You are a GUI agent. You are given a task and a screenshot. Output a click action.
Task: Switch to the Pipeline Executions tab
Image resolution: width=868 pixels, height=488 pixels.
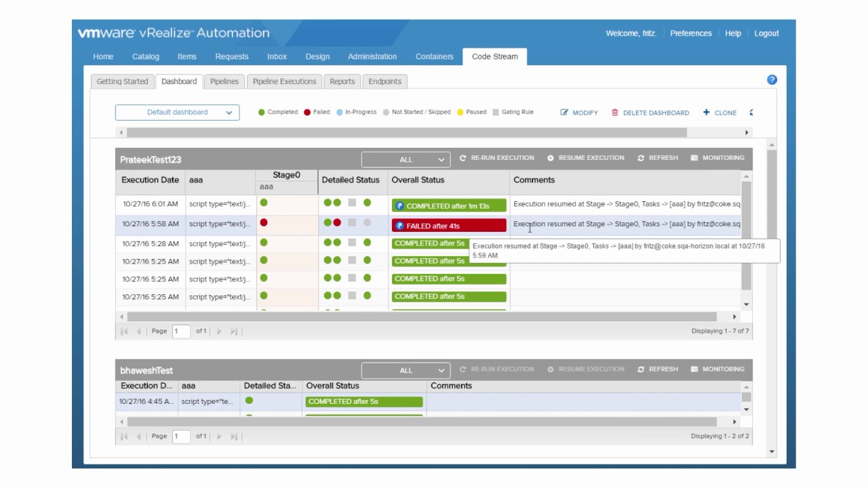pos(283,81)
